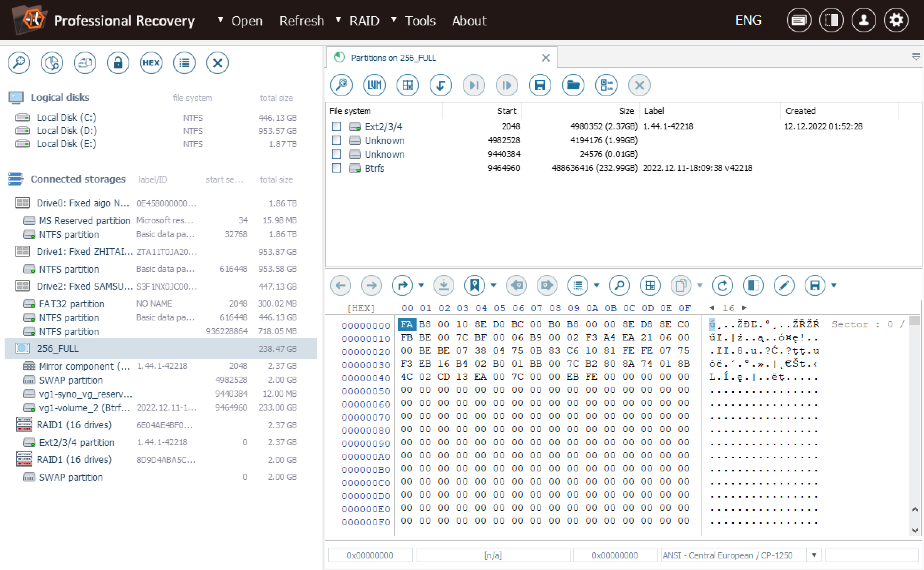Click the skip-forward playback icon in partitions toolbar

point(474,85)
